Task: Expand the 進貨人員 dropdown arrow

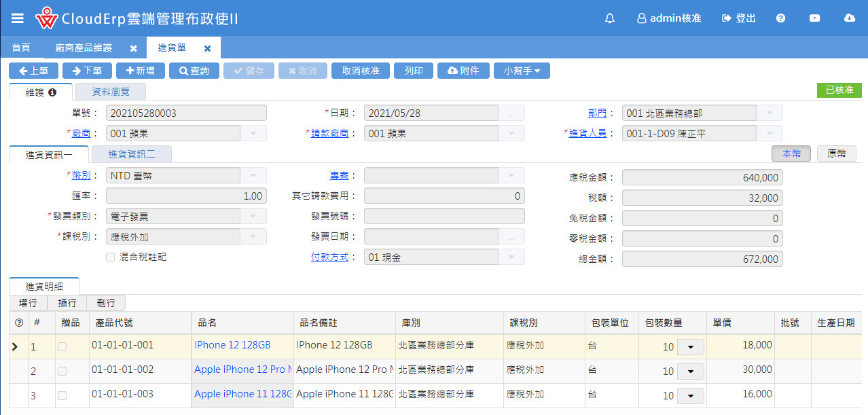Action: point(770,134)
